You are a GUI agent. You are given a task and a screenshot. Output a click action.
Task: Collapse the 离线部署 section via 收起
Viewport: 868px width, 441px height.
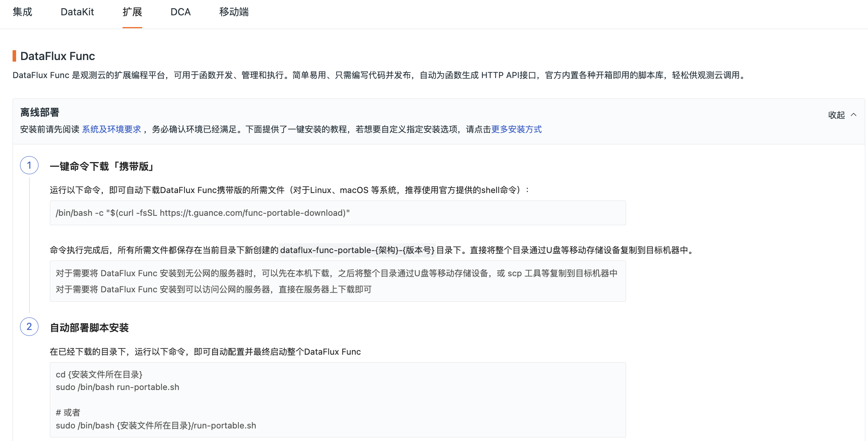coord(837,115)
